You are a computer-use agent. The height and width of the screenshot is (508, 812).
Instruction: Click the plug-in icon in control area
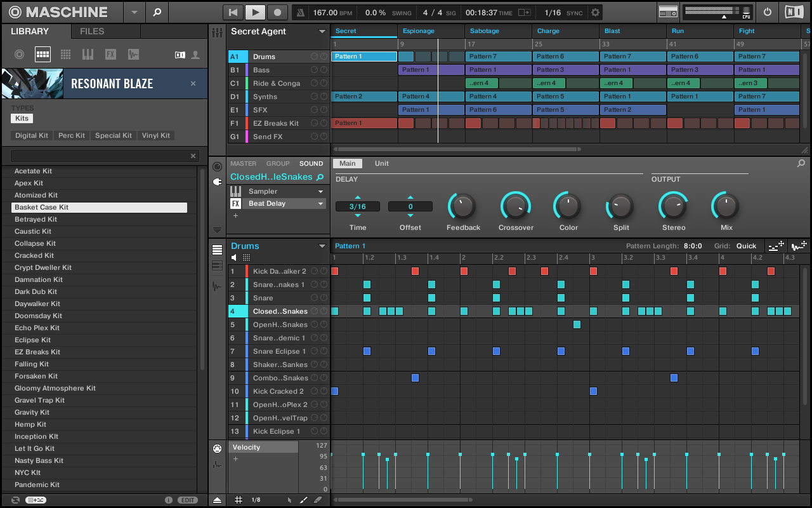point(217,182)
